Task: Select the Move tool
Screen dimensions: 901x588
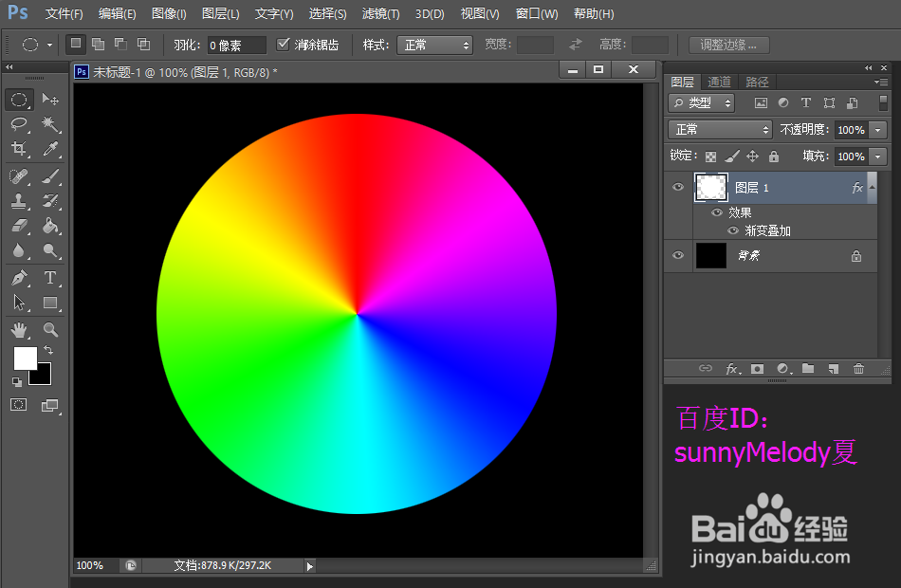Action: (50, 100)
